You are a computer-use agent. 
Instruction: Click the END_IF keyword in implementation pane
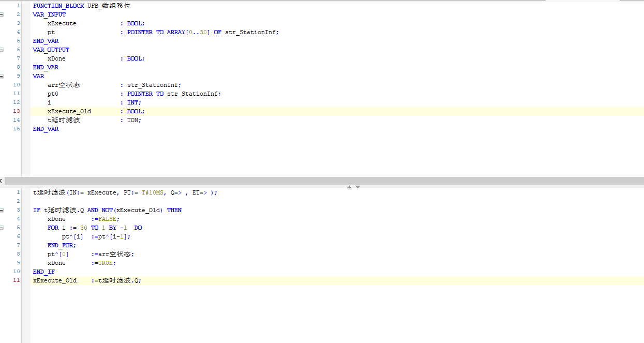point(43,272)
